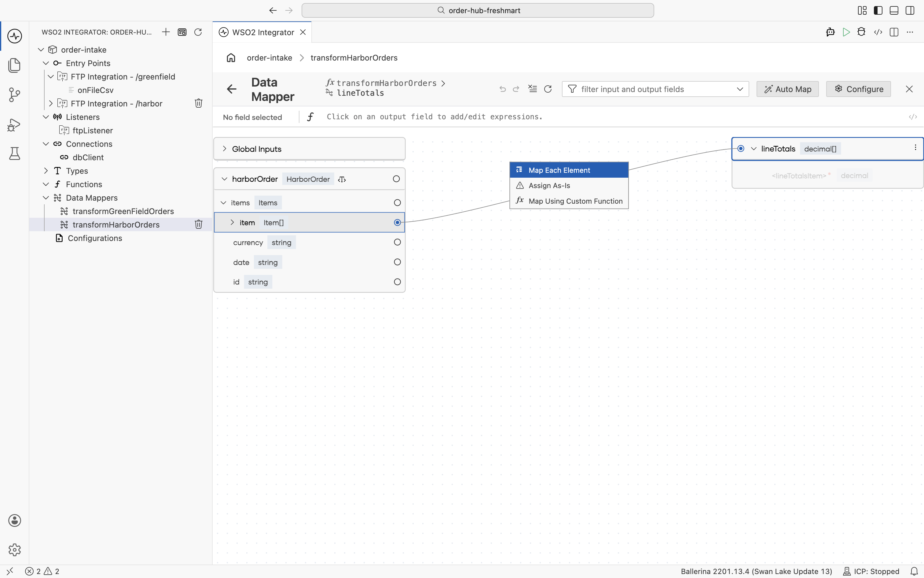924x578 pixels.
Task: Open Explorer files view in sidebar
Action: 14,65
